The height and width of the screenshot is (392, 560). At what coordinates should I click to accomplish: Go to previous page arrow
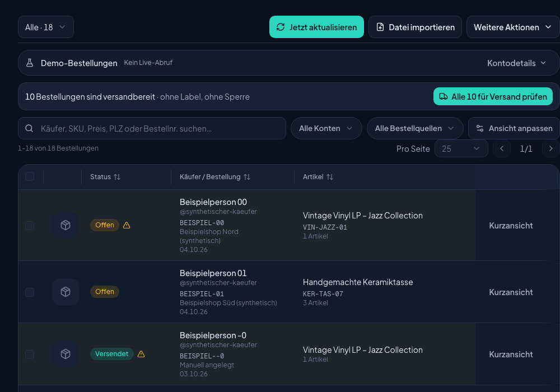(x=502, y=148)
